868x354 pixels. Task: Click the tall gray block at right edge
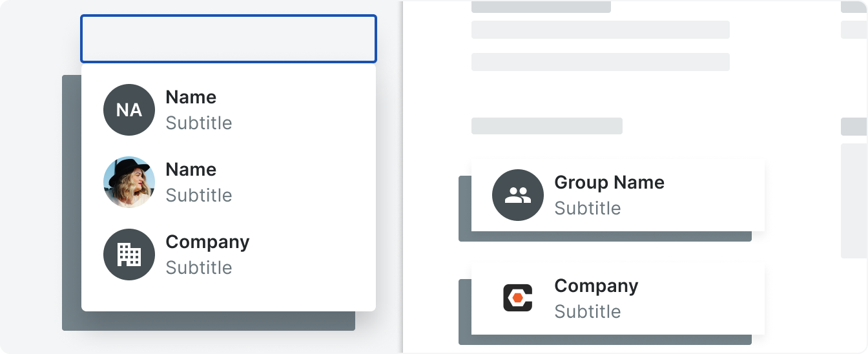click(x=854, y=200)
